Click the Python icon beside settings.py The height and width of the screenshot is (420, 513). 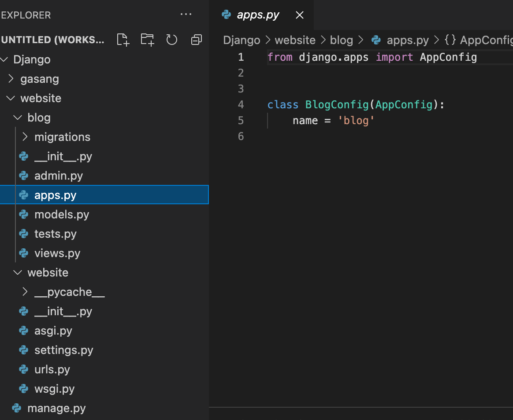pos(23,350)
